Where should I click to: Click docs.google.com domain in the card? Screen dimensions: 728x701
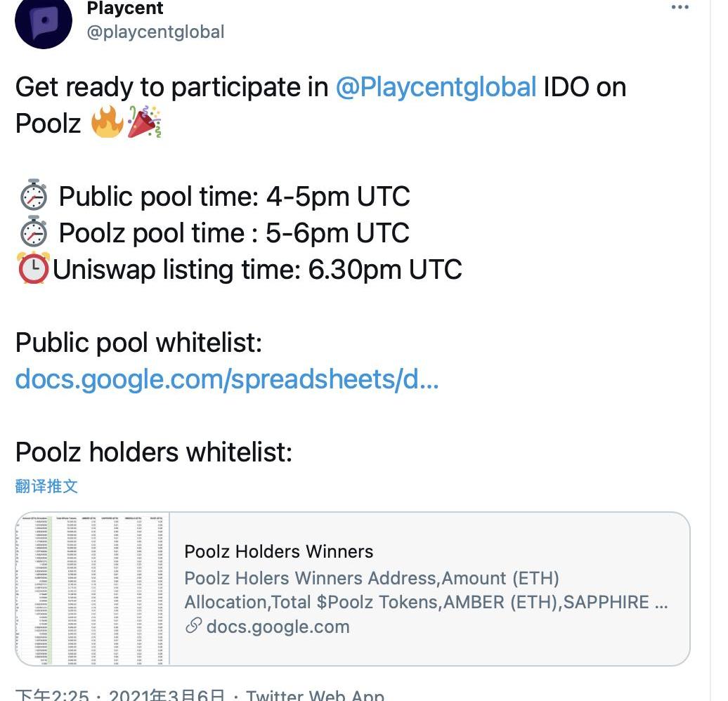278,627
